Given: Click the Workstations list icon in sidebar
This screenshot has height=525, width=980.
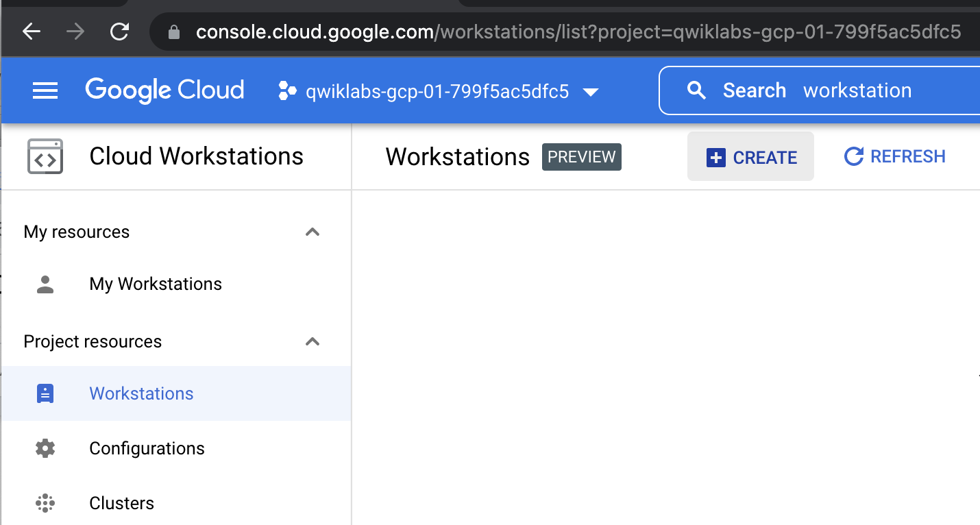Looking at the screenshot, I should click(x=45, y=393).
